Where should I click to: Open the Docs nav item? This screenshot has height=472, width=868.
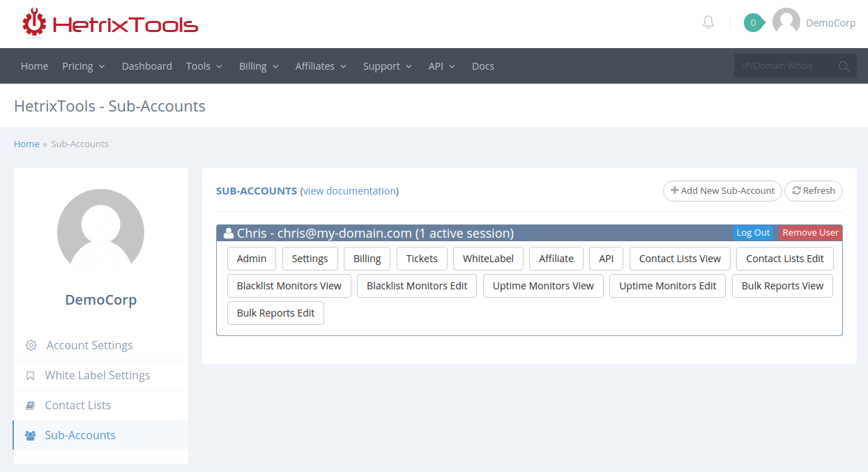[x=483, y=66]
